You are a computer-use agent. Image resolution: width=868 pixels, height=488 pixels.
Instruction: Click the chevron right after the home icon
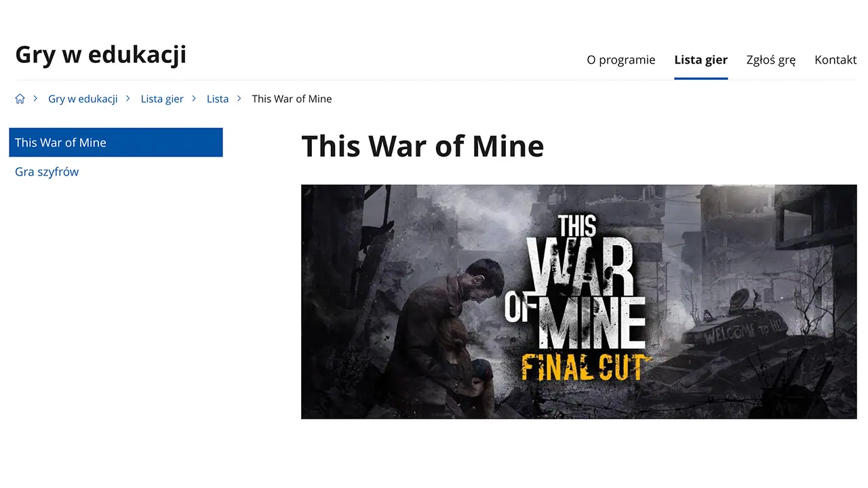[35, 99]
